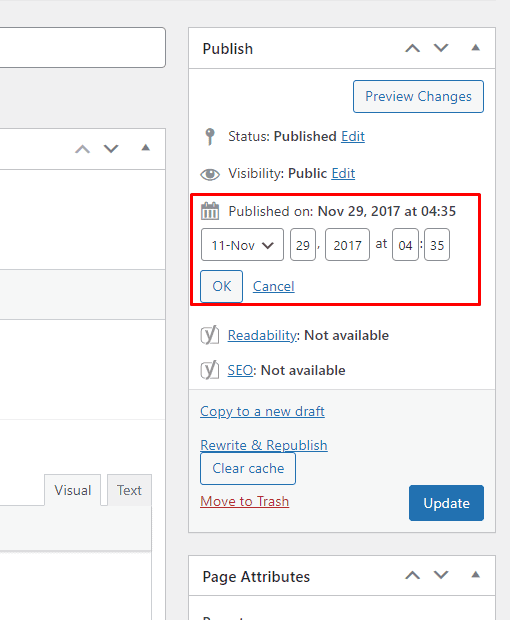This screenshot has height=620, width=510.
Task: Edit the Status via Edit link
Action: click(353, 136)
